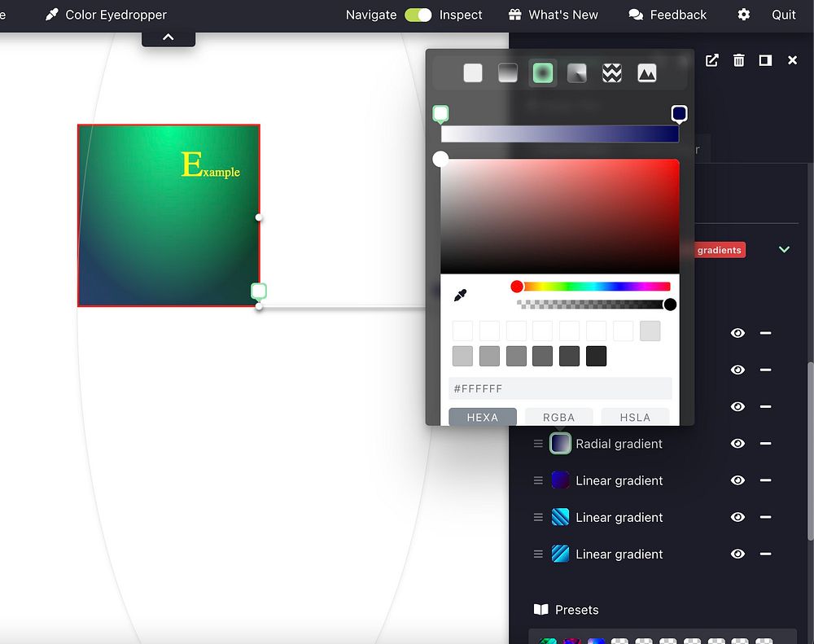This screenshot has height=644, width=814.
Task: Toggle the topmost visible eye icon in the layer list
Action: pyautogui.click(x=737, y=333)
